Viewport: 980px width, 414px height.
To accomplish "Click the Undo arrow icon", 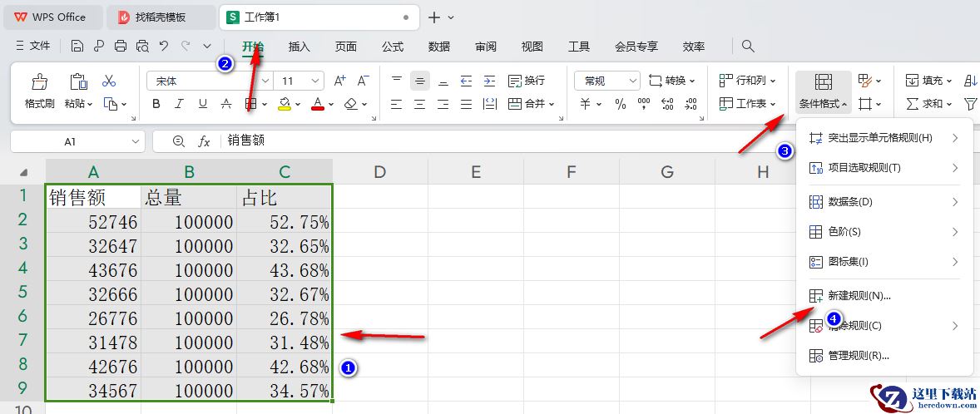I will point(164,46).
